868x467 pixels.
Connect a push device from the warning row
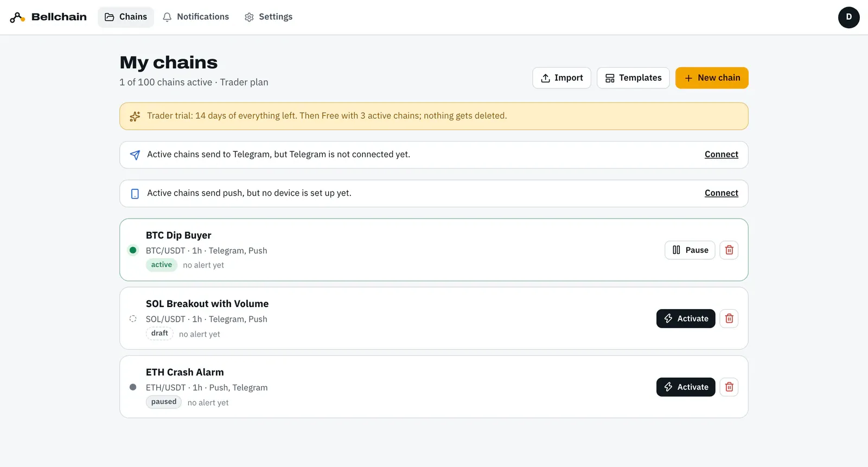click(x=722, y=193)
